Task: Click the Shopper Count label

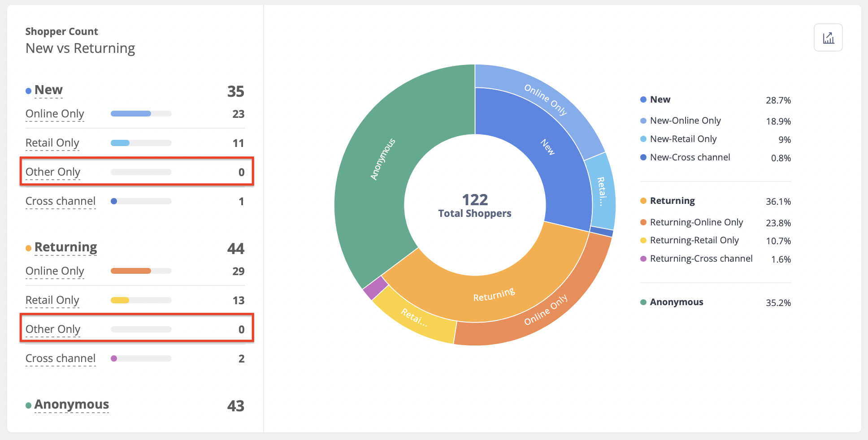Action: (61, 31)
